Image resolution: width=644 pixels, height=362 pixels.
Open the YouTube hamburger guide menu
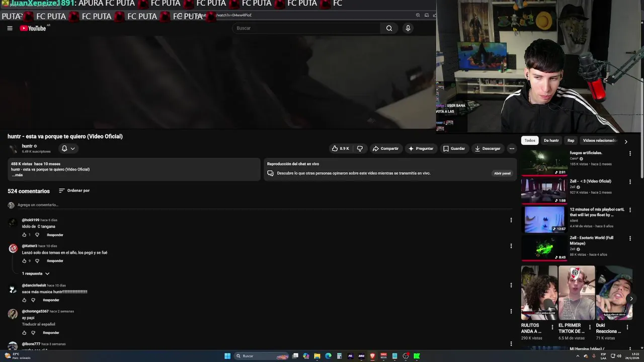pyautogui.click(x=10, y=28)
